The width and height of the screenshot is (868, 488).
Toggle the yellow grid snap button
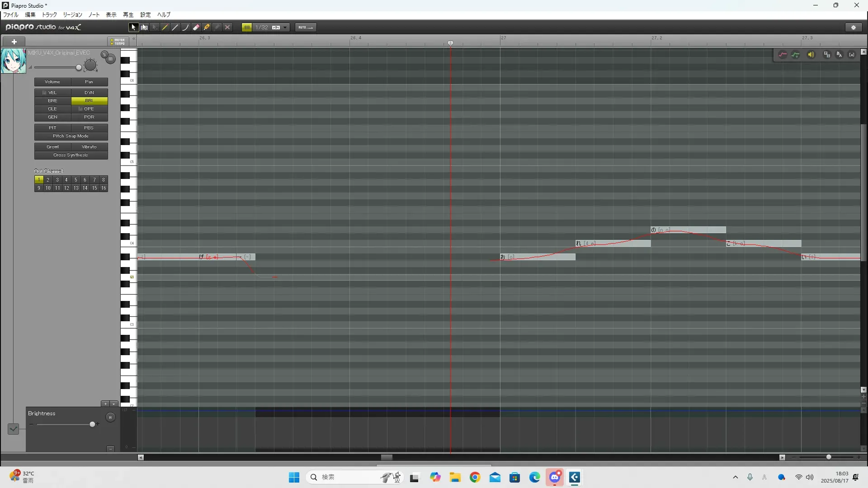coord(247,28)
